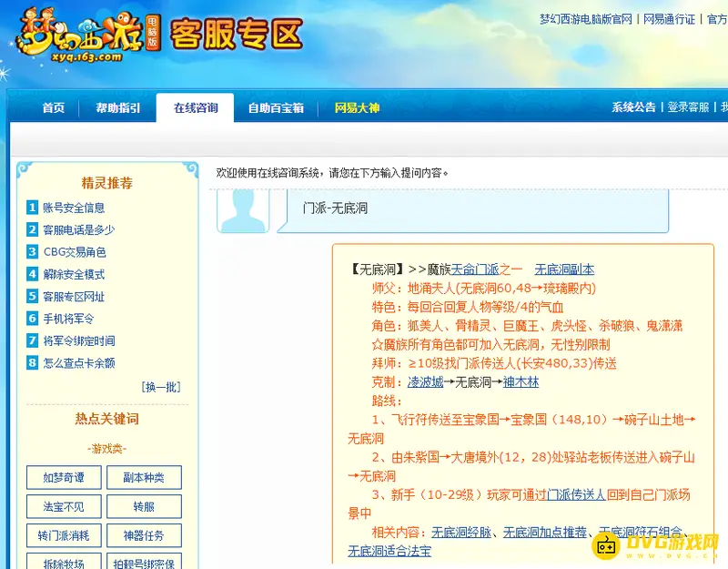
Task: Click the 热点关键词 heading
Action: click(x=106, y=419)
